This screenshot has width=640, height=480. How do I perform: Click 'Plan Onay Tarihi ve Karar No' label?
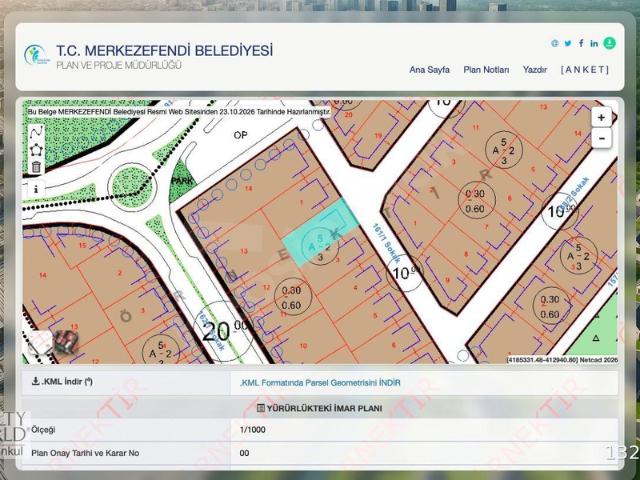(85, 453)
